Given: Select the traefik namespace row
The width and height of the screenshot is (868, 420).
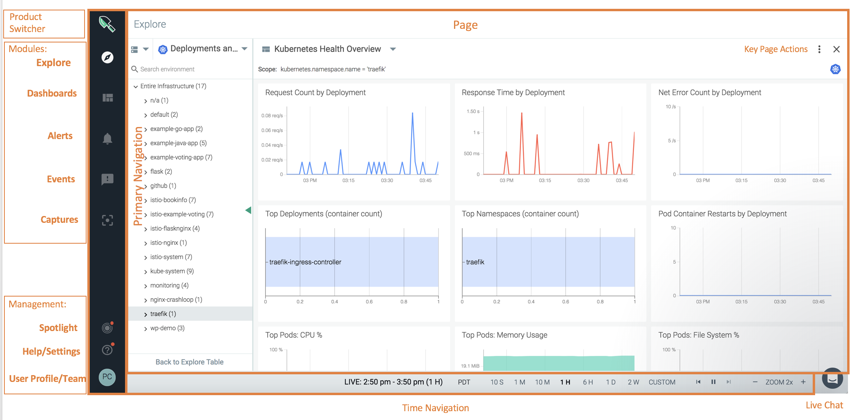Looking at the screenshot, I should click(x=190, y=314).
